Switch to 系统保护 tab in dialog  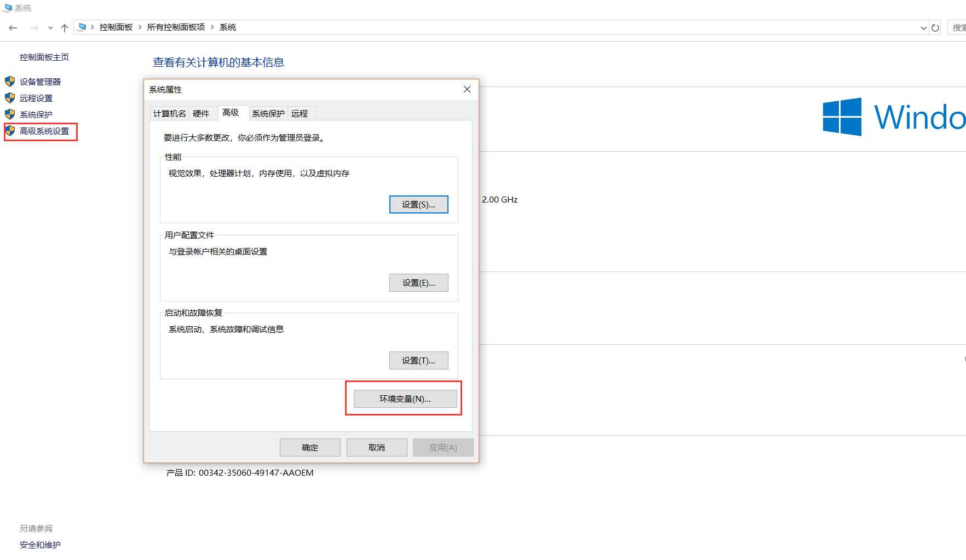pos(268,113)
